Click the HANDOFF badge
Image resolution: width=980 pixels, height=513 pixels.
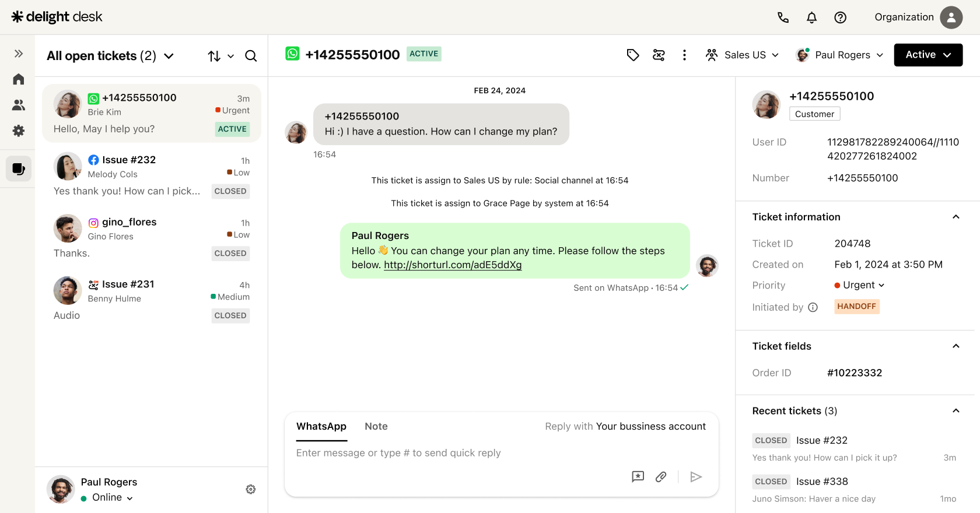point(856,307)
